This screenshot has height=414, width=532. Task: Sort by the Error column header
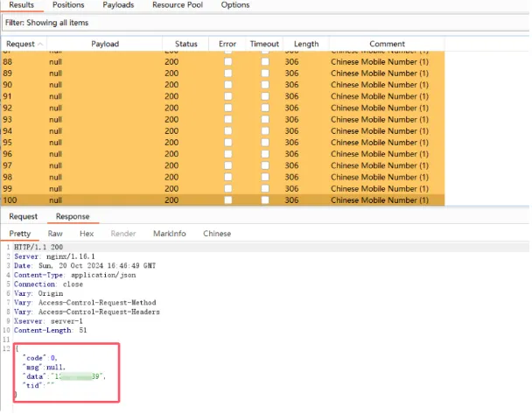pos(227,44)
